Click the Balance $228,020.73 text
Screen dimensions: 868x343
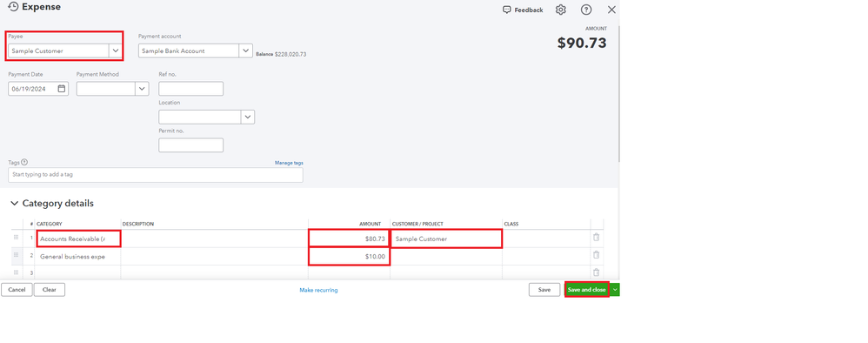pos(281,54)
